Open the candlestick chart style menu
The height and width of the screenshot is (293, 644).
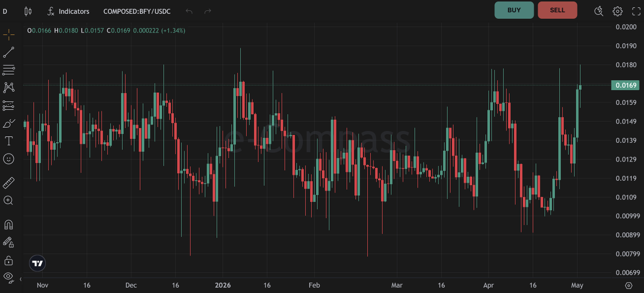click(x=28, y=11)
